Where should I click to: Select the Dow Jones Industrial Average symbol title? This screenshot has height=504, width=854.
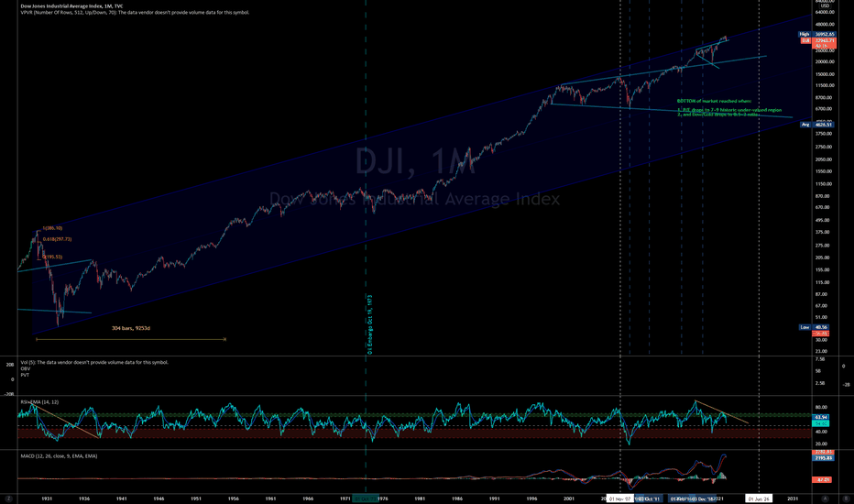71,6
